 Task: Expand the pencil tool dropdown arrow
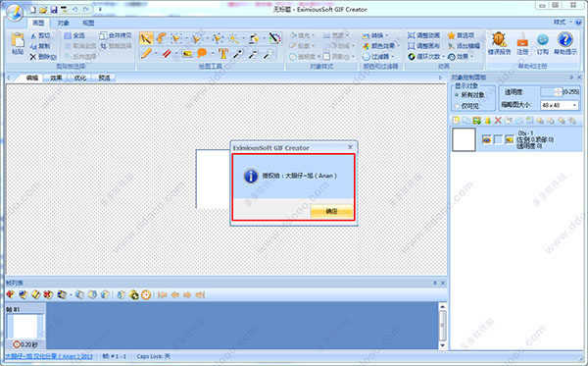(156, 54)
